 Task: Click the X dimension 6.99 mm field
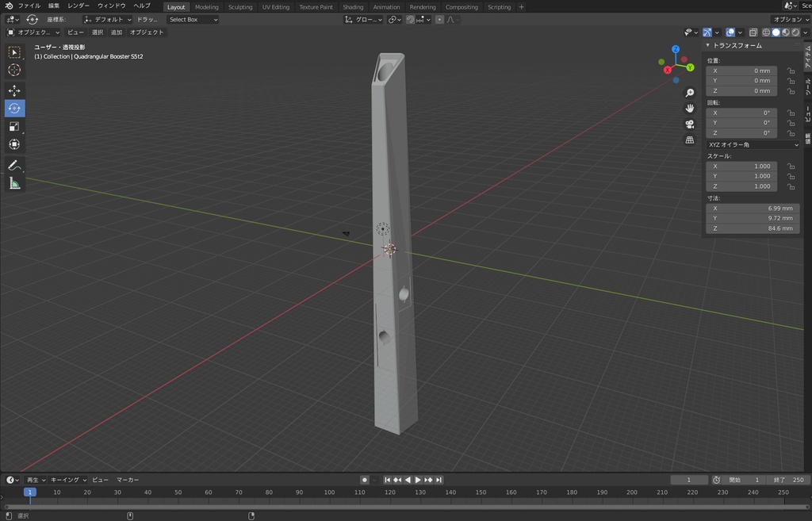753,209
